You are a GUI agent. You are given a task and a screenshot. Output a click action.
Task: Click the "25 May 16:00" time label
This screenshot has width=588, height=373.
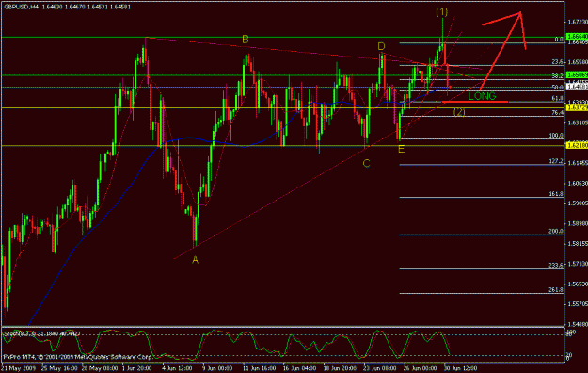click(59, 368)
